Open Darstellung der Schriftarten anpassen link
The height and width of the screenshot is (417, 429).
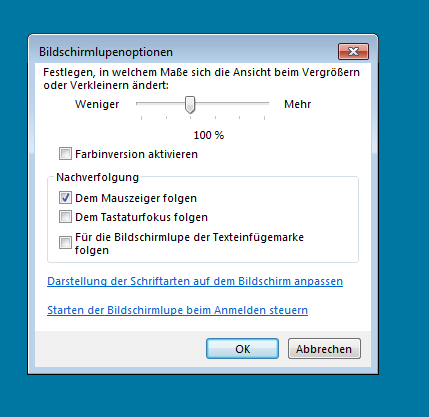click(x=195, y=281)
